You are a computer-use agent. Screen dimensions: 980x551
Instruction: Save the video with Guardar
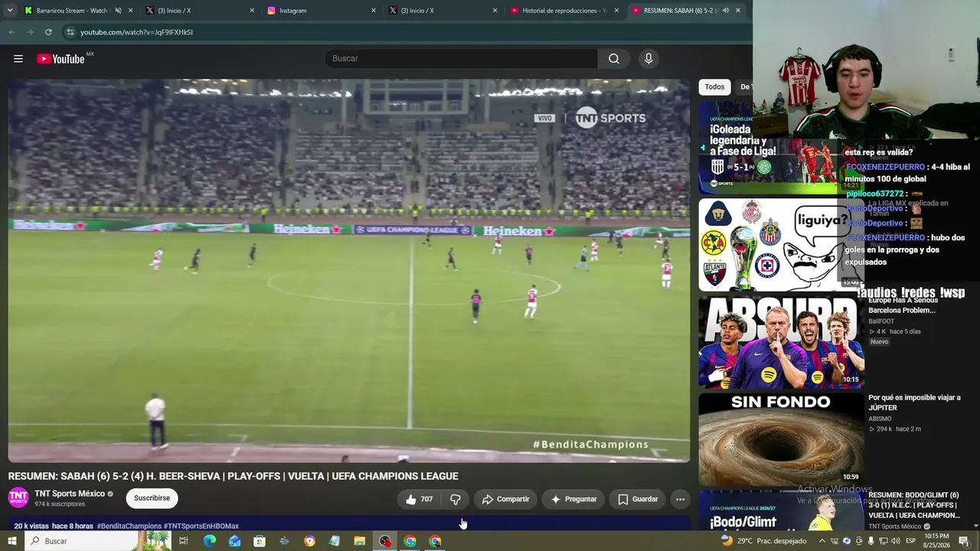638,499
